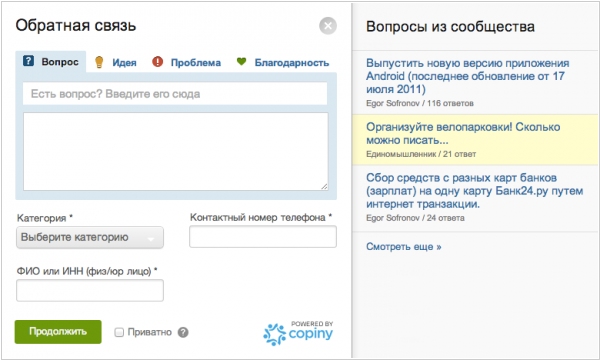The image size is (600, 360).
Task: Open the Copiny logo link
Action: (x=298, y=333)
